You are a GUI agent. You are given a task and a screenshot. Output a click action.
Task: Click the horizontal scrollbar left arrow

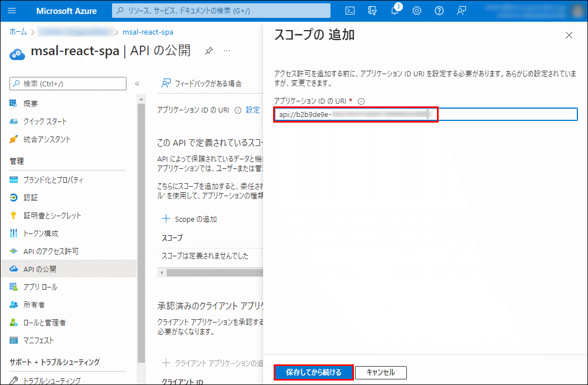pyautogui.click(x=162, y=272)
